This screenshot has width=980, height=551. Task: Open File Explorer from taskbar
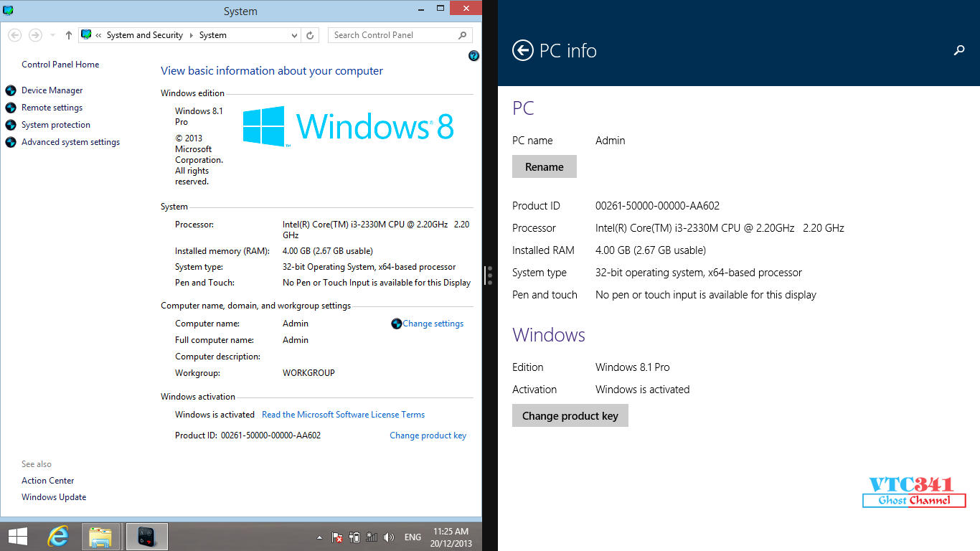[100, 537]
